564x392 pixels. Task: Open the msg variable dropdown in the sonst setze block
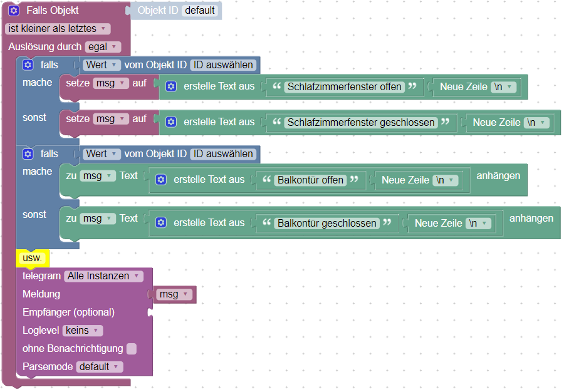point(111,119)
